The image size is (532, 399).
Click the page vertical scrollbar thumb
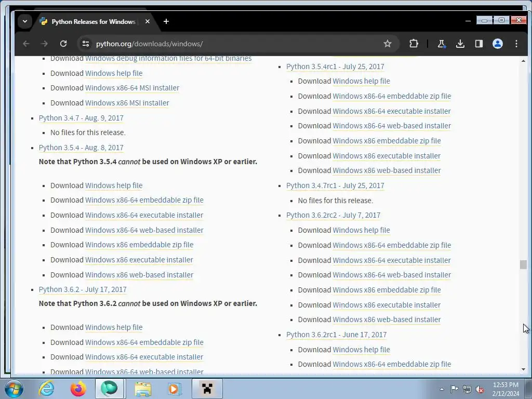[x=523, y=264]
